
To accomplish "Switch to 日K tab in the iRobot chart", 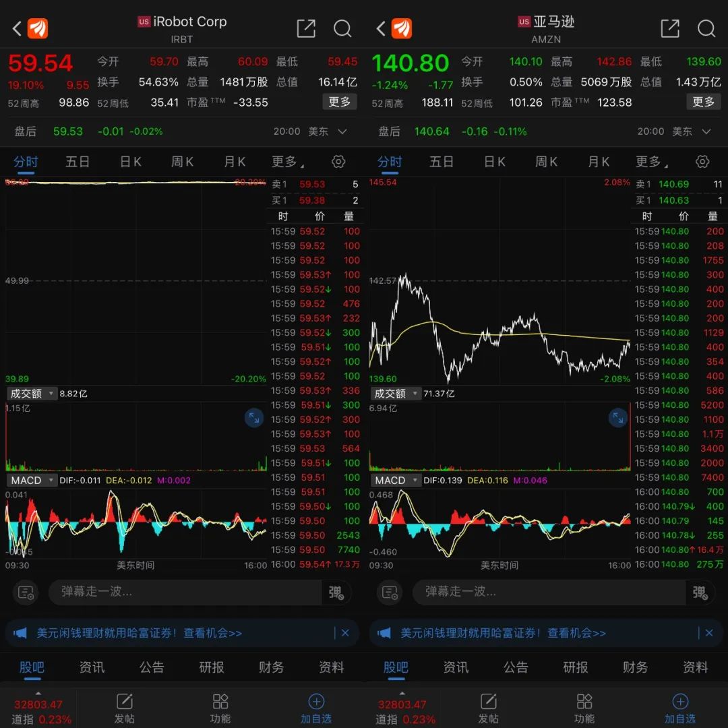I will (x=131, y=162).
